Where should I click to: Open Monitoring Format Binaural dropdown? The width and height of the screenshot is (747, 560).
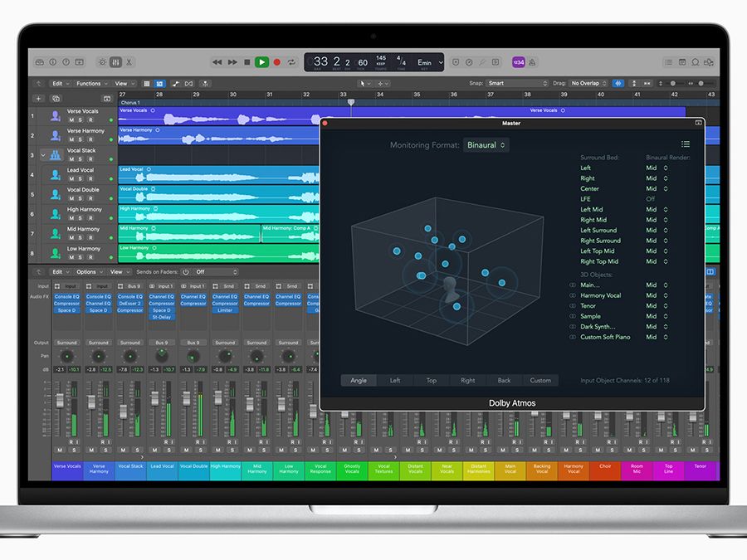click(486, 144)
